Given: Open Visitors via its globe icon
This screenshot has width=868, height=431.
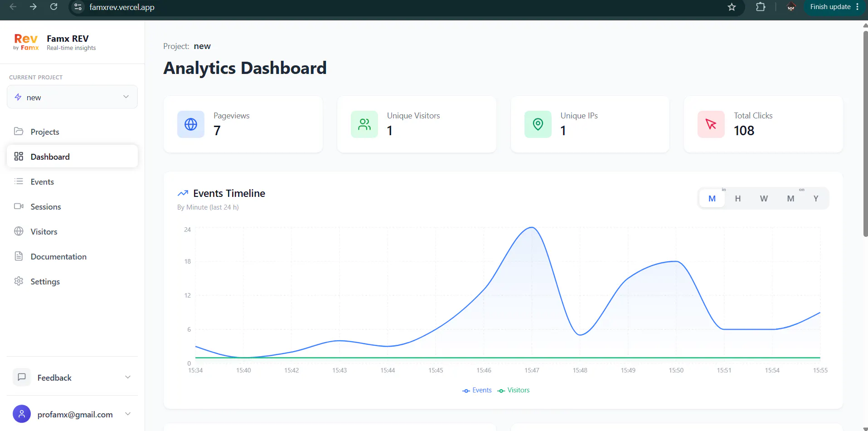Looking at the screenshot, I should click(x=19, y=231).
